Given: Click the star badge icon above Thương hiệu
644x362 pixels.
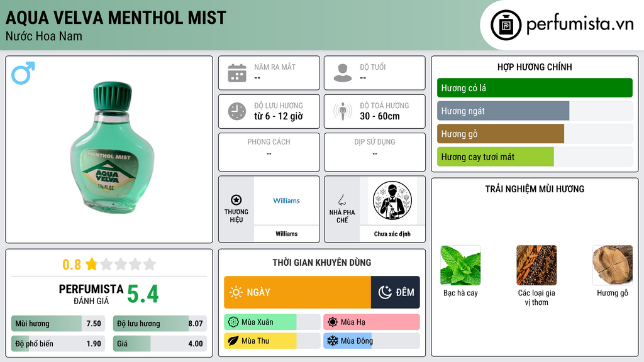Looking at the screenshot, I should click(236, 200).
